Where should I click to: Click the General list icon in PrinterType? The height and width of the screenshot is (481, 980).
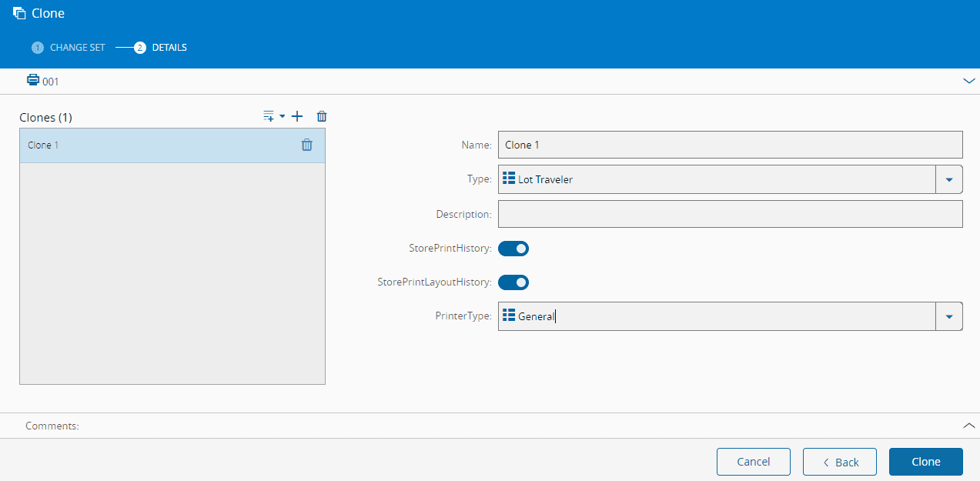(509, 316)
